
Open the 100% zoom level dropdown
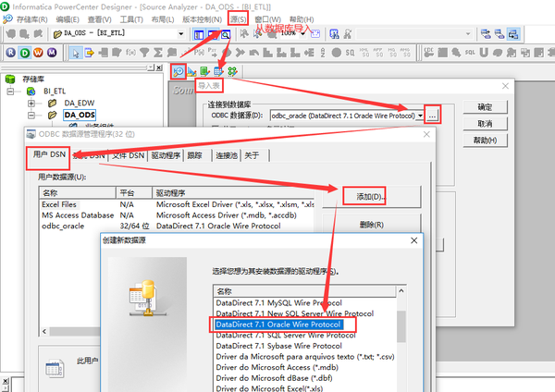click(302, 34)
